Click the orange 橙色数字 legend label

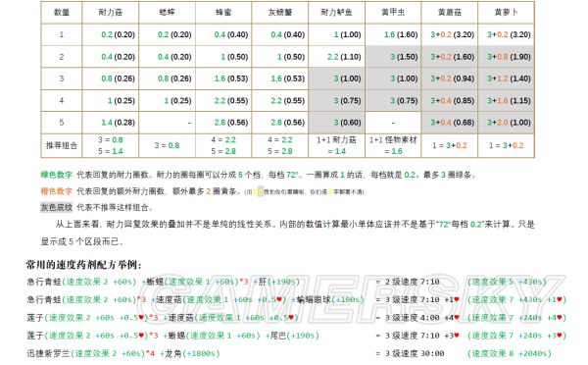(x=56, y=191)
